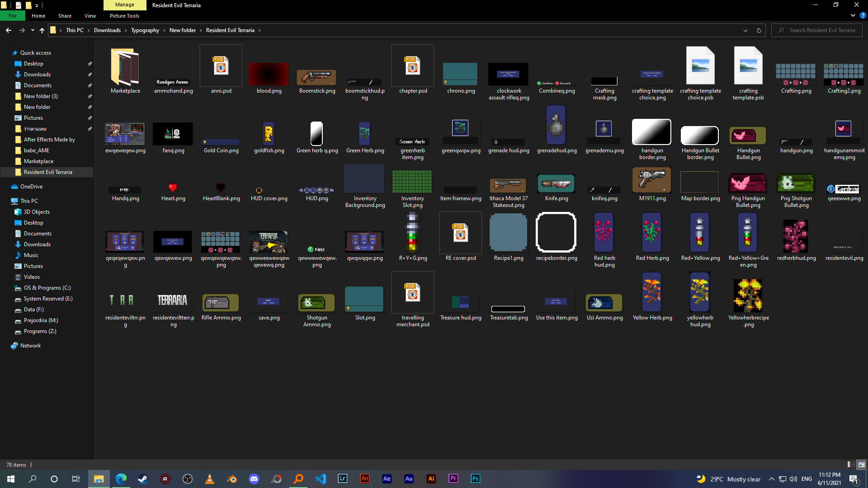The image size is (868, 488).
Task: Open the notification center icon
Action: pyautogui.click(x=854, y=479)
